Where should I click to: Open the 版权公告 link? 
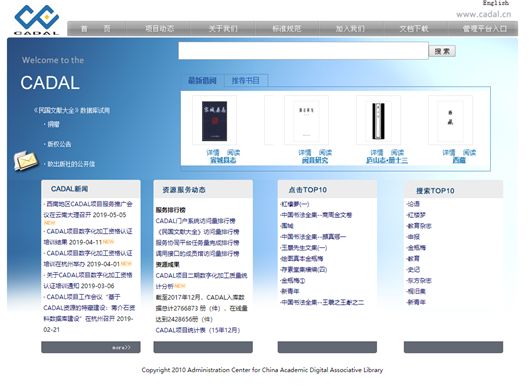point(59,144)
